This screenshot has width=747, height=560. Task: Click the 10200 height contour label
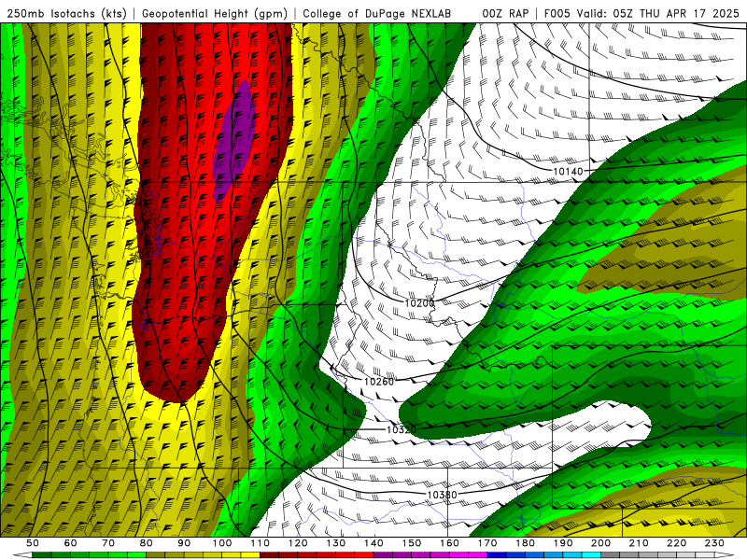click(x=419, y=302)
